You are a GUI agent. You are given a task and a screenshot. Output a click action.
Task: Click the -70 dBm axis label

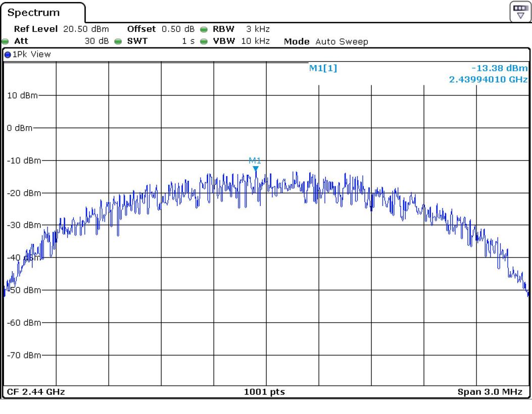pyautogui.click(x=24, y=355)
